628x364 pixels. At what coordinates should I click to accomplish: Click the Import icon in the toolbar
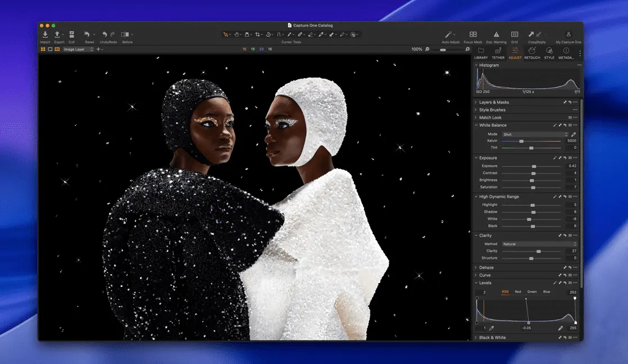click(x=45, y=35)
